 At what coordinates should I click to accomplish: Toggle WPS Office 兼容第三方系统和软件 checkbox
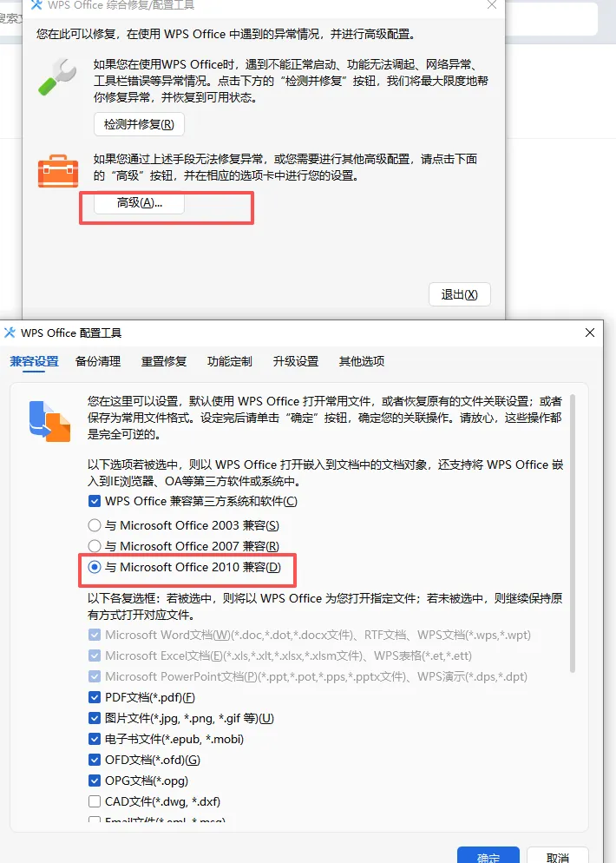click(95, 502)
